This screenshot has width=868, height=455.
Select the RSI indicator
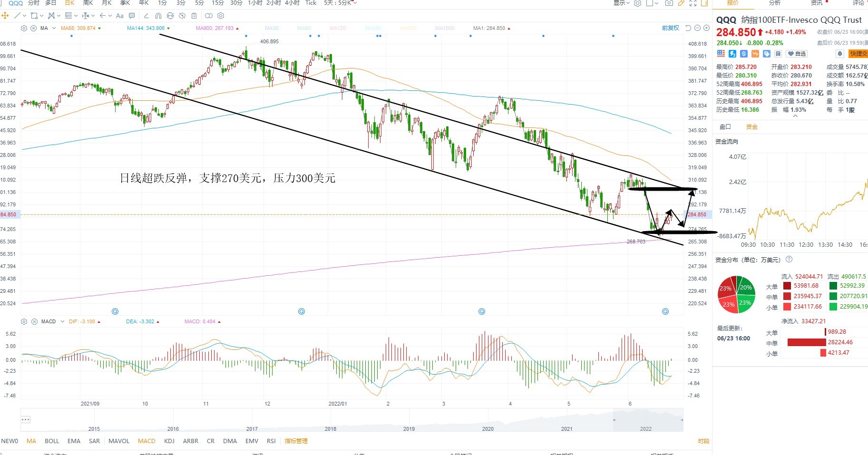(x=271, y=441)
